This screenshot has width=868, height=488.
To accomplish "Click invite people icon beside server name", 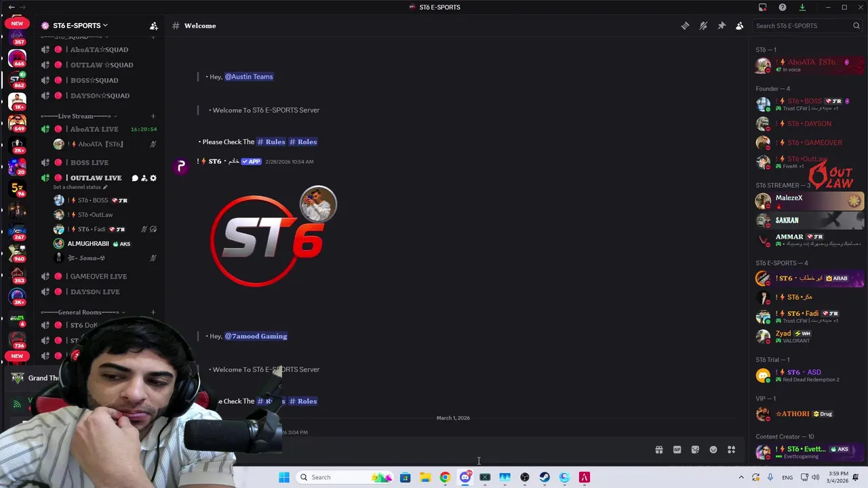I will pyautogui.click(x=154, y=26).
